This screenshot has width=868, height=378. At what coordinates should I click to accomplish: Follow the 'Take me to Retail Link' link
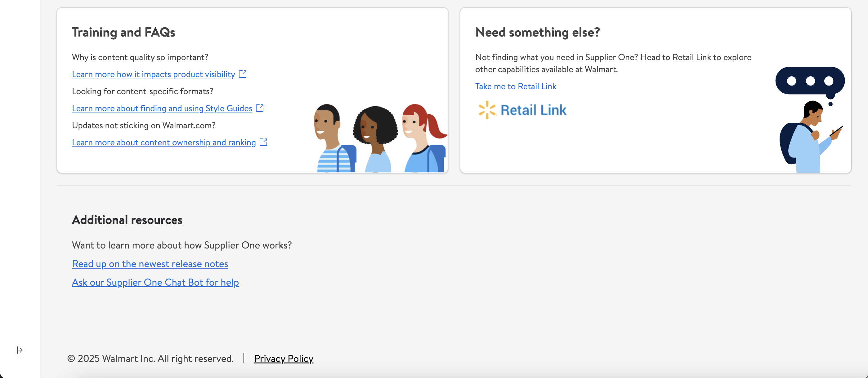coord(516,86)
